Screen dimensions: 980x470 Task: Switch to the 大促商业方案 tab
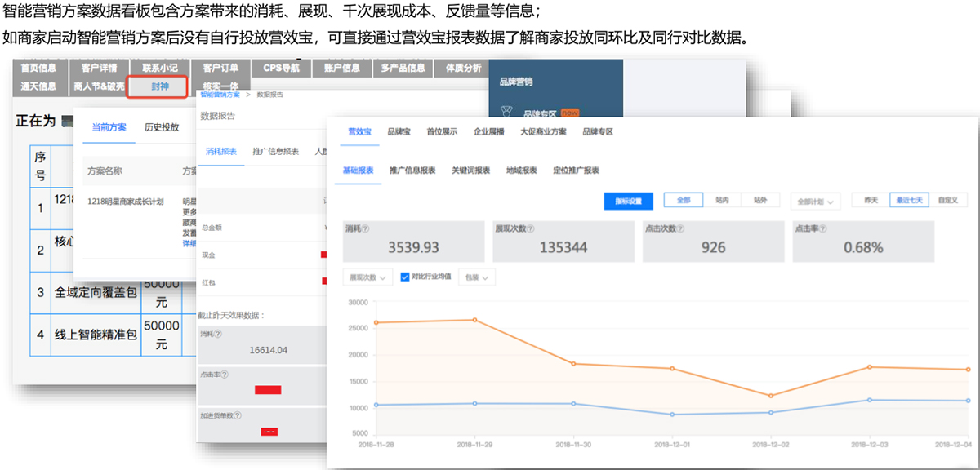[x=543, y=131]
